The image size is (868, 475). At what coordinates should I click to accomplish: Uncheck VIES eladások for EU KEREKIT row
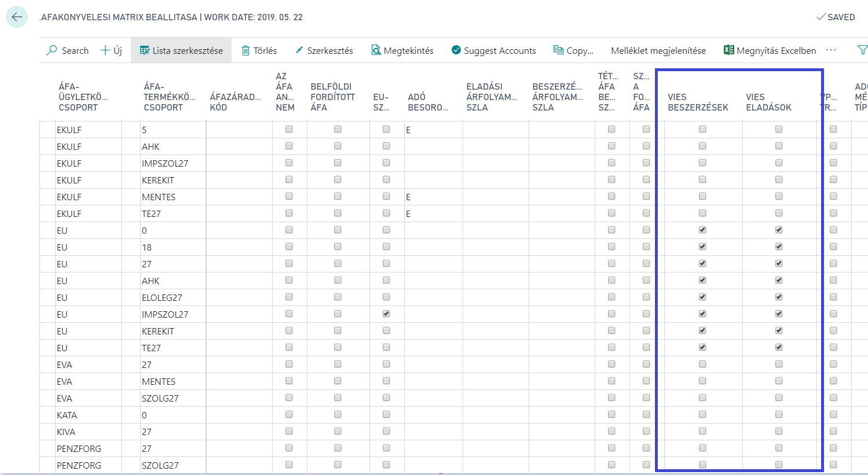(x=779, y=331)
